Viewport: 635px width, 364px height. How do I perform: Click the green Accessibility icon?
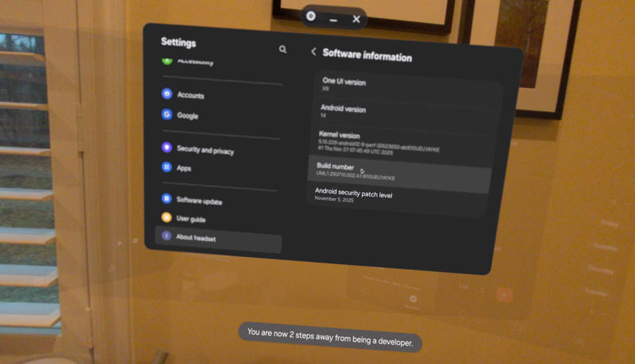167,61
